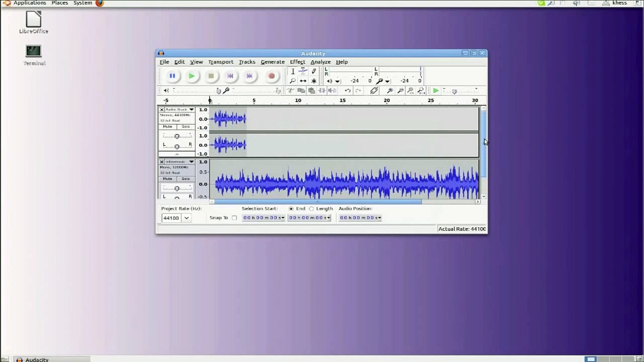Open the File menu
644x362 pixels.
point(165,62)
